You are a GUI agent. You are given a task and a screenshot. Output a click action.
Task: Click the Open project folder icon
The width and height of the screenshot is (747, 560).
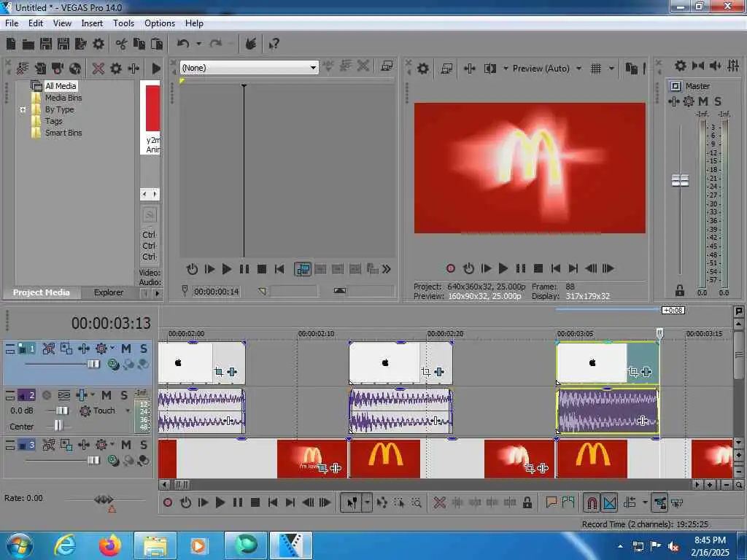click(x=28, y=44)
